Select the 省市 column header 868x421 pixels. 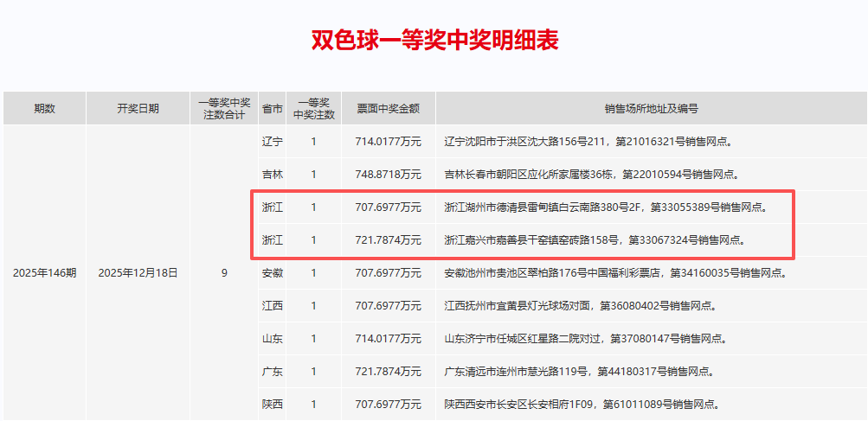(272, 108)
